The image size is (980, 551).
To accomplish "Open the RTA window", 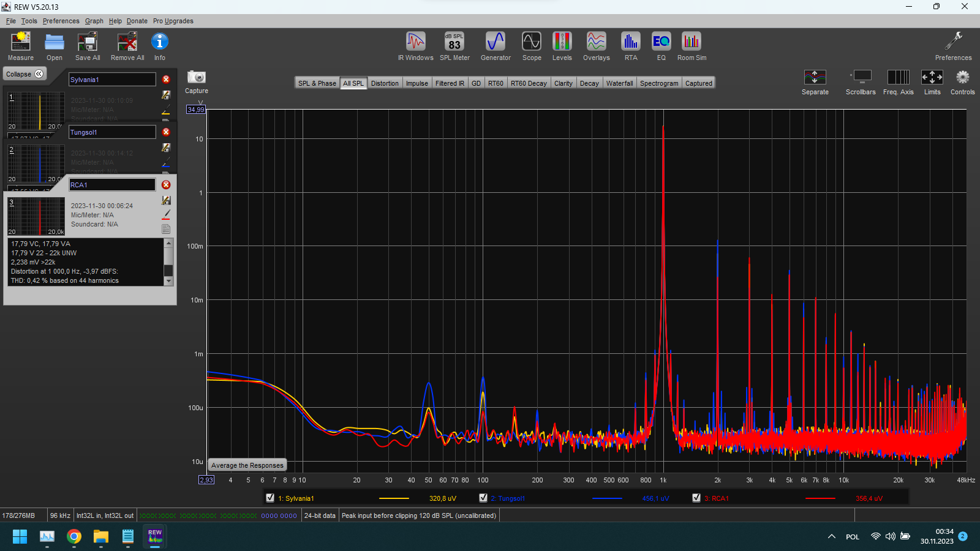I will pos(631,47).
